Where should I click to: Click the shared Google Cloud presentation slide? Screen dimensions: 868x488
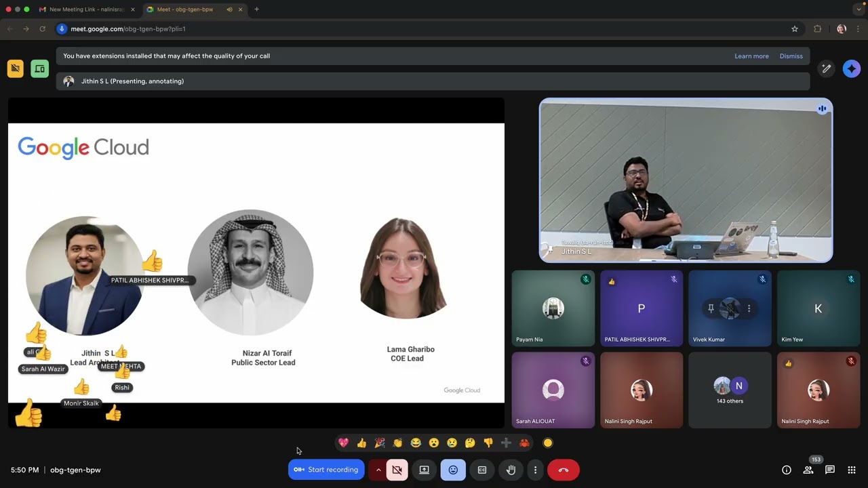256,263
